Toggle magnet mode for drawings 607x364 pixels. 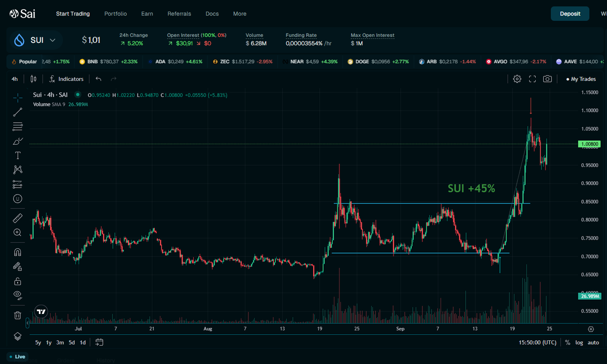click(x=18, y=252)
